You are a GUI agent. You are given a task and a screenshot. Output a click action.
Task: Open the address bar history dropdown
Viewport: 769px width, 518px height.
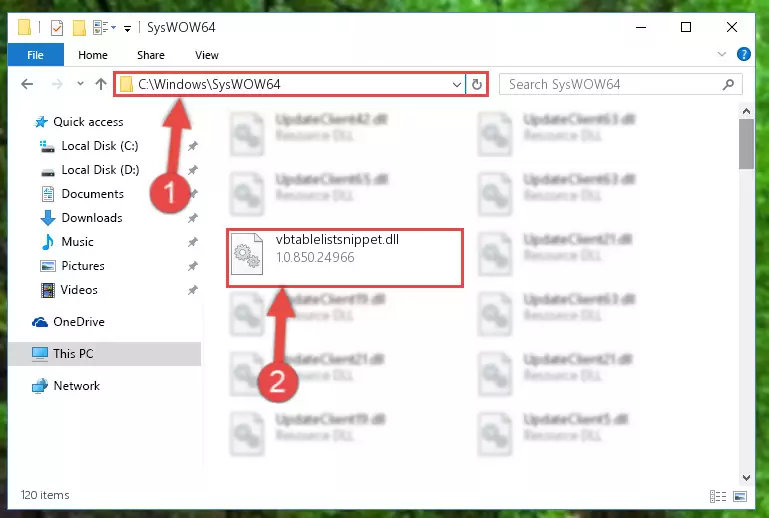(x=457, y=84)
